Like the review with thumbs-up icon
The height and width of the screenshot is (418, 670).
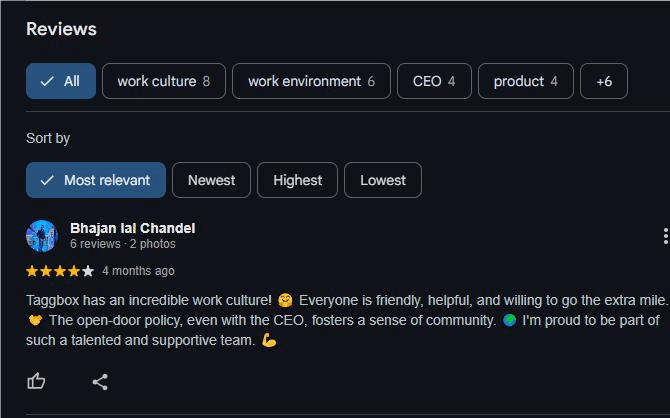pos(37,381)
